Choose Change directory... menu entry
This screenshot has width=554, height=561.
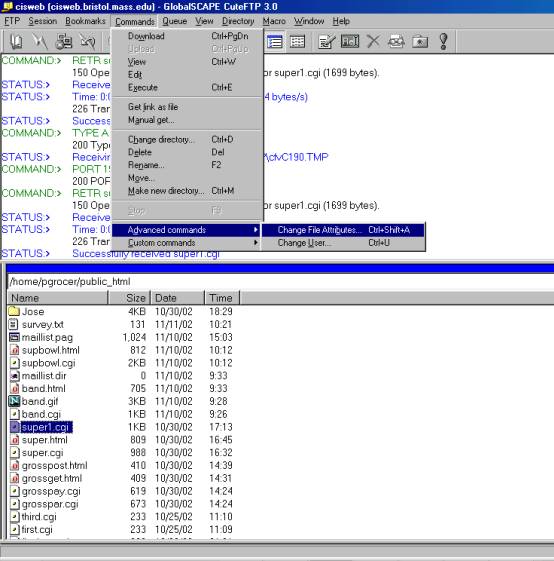pos(188,139)
